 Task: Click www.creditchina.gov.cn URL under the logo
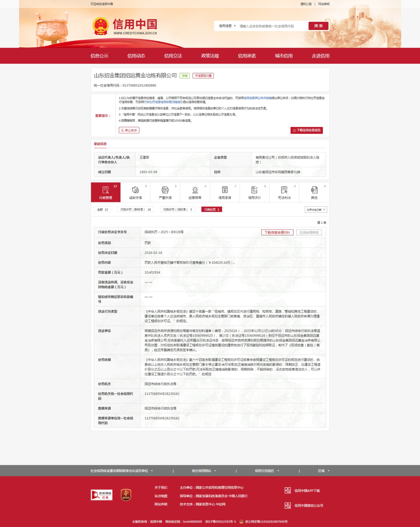(135, 33)
